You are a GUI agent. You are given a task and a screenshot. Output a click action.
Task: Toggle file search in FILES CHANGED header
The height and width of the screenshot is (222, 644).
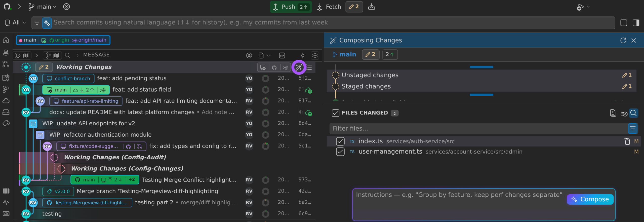pos(633,113)
